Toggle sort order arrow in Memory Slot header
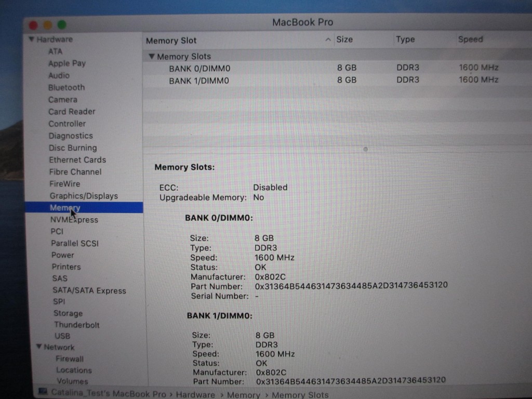Viewport: 532px width, 399px height. pos(328,39)
